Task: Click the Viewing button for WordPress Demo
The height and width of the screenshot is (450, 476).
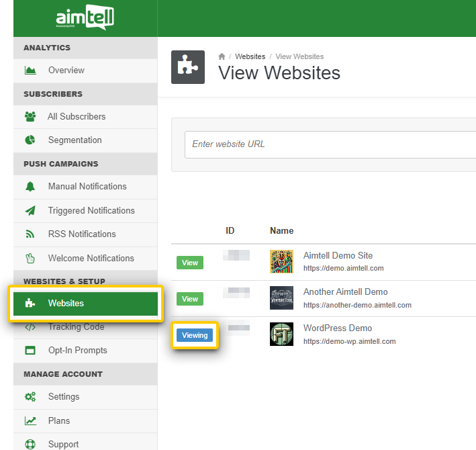Action: [195, 336]
